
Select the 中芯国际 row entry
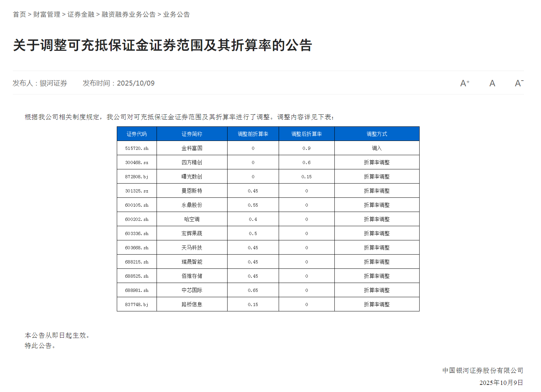pos(192,290)
